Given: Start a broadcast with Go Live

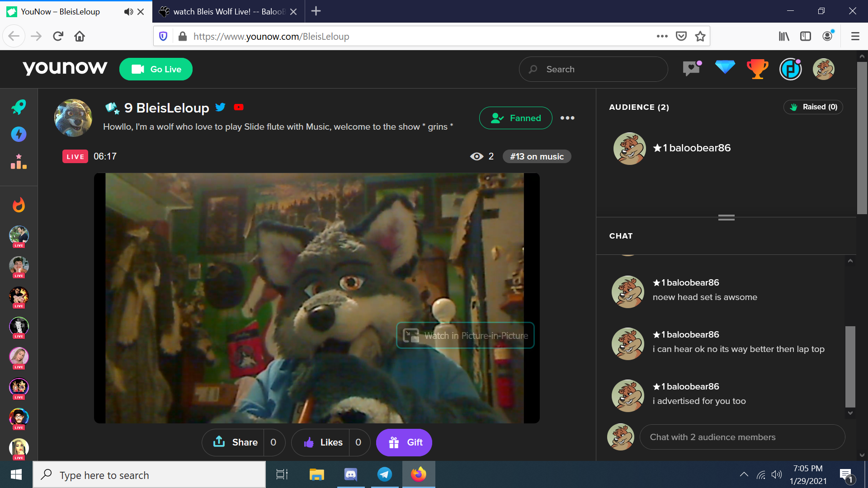Looking at the screenshot, I should click(x=156, y=69).
